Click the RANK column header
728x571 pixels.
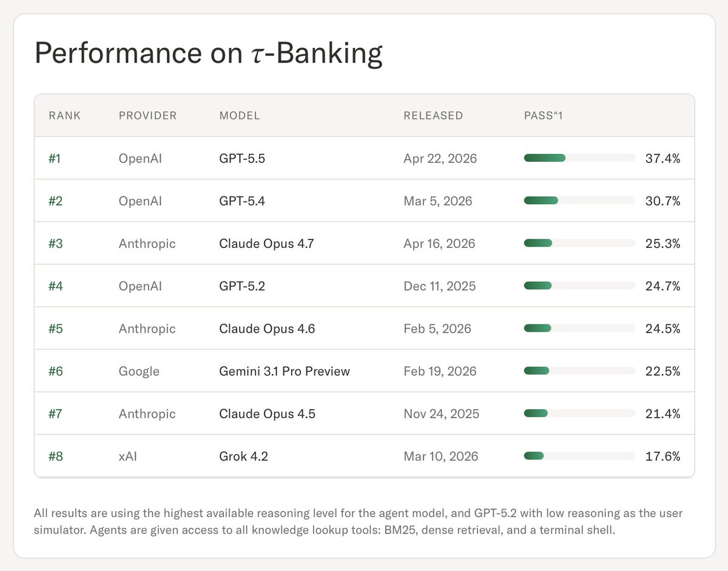[x=64, y=116]
